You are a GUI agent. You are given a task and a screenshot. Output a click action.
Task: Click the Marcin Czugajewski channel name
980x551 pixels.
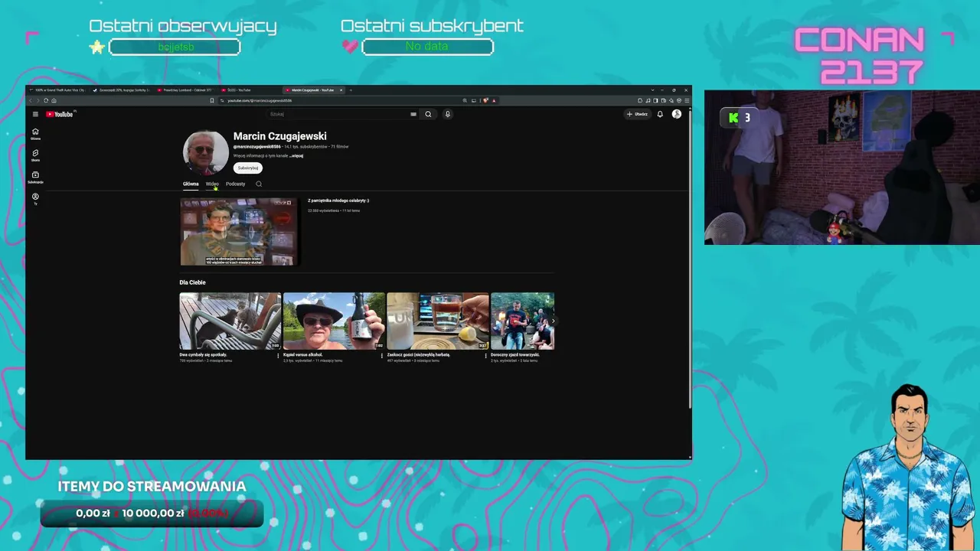pos(280,136)
